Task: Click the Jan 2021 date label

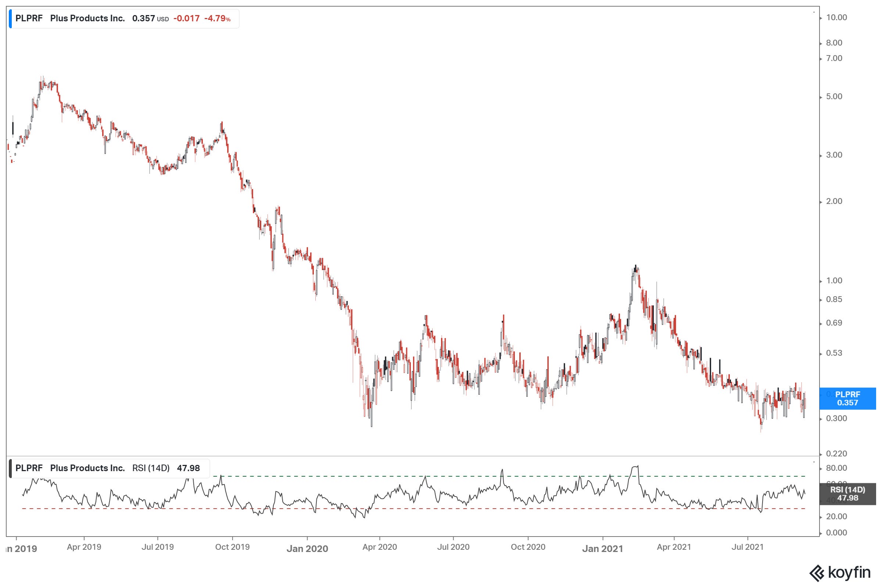Action: (603, 549)
